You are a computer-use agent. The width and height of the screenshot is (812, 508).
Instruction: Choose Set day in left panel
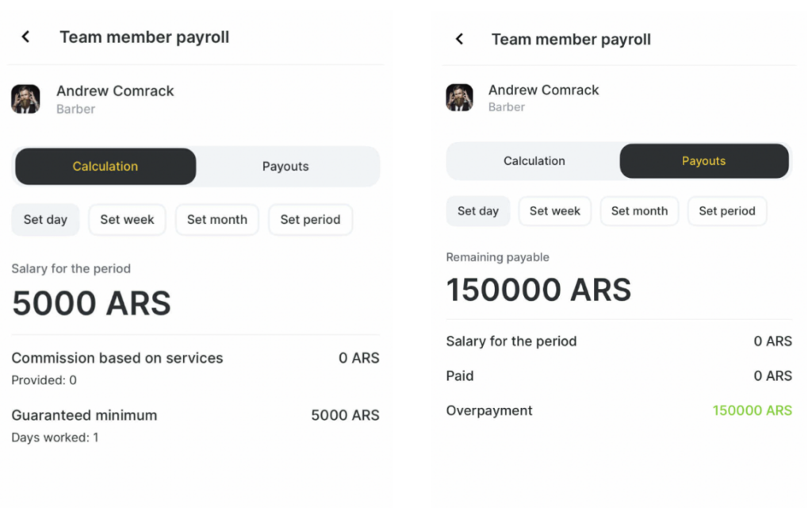(45, 220)
